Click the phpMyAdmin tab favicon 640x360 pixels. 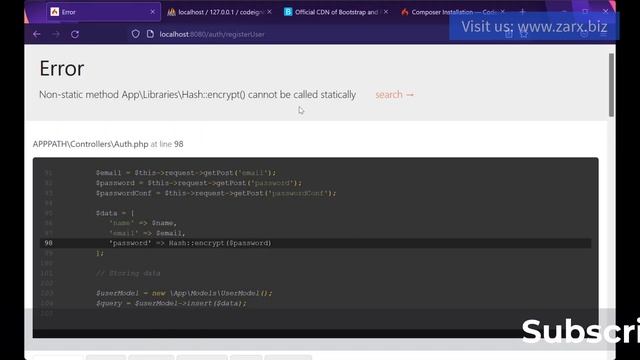(x=171, y=12)
